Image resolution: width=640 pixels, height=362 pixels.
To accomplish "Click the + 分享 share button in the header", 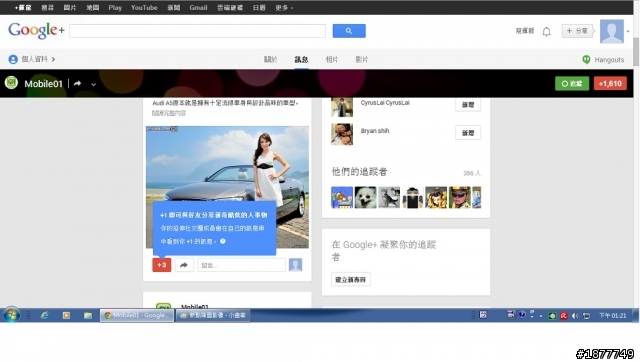I will tap(577, 31).
